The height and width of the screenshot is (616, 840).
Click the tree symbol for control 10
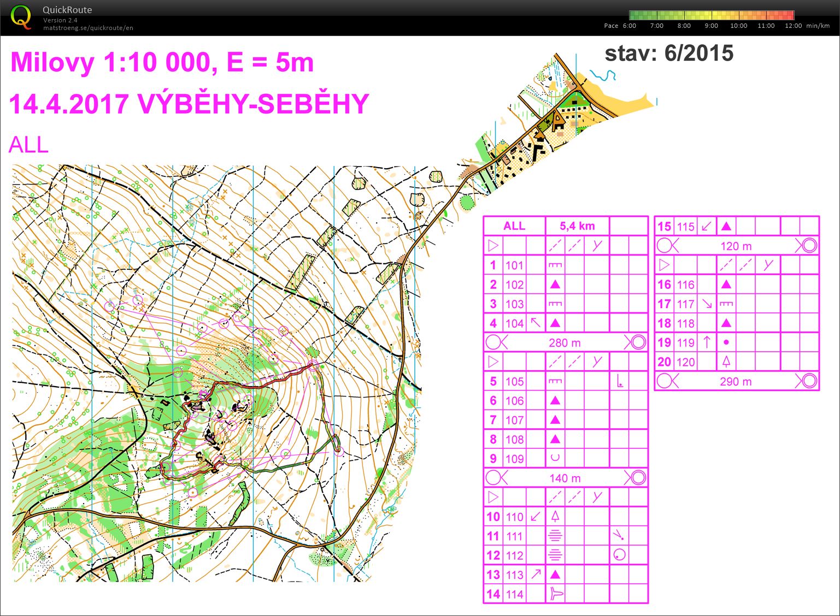click(x=555, y=517)
